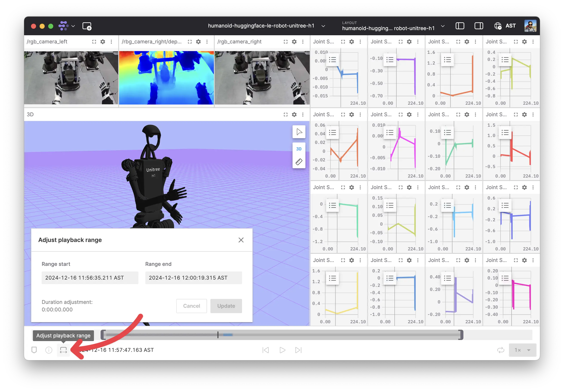The image size is (564, 392).
Task: Expand the layout name dropdown chevron
Action: (x=443, y=26)
